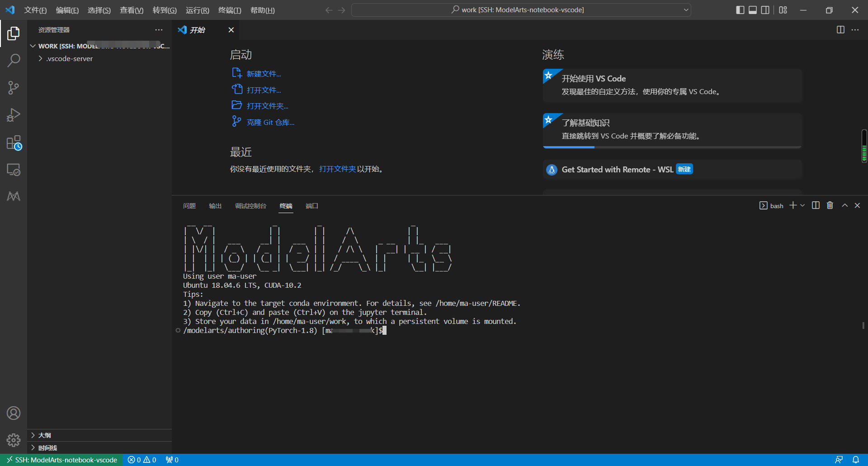Open Get Started with Remote - WSL walkthrough
The width and height of the screenshot is (868, 466).
(672, 169)
